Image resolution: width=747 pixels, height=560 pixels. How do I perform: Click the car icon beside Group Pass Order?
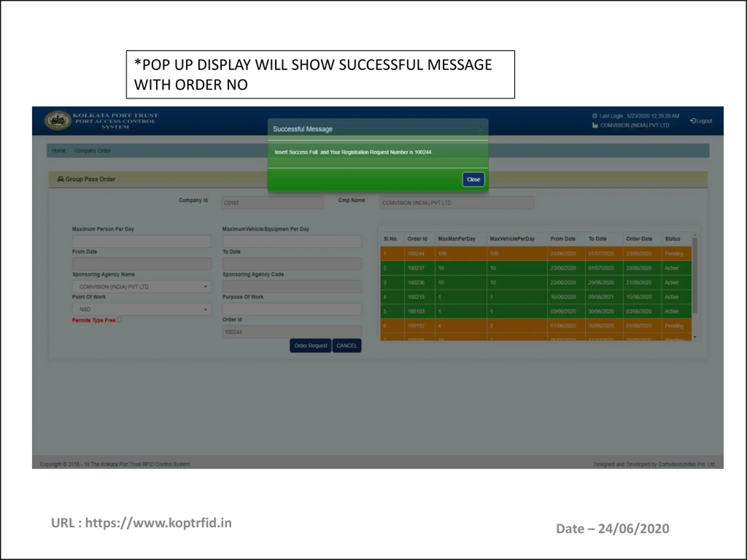(x=60, y=179)
